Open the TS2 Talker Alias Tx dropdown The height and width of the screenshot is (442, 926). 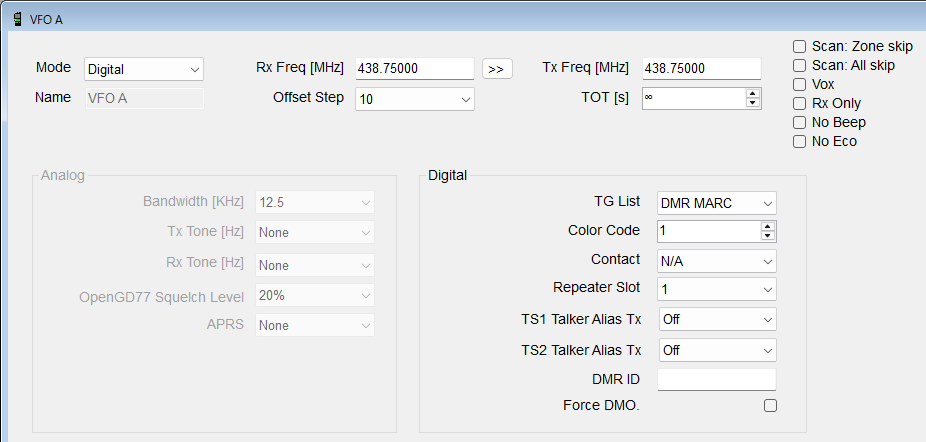(716, 350)
